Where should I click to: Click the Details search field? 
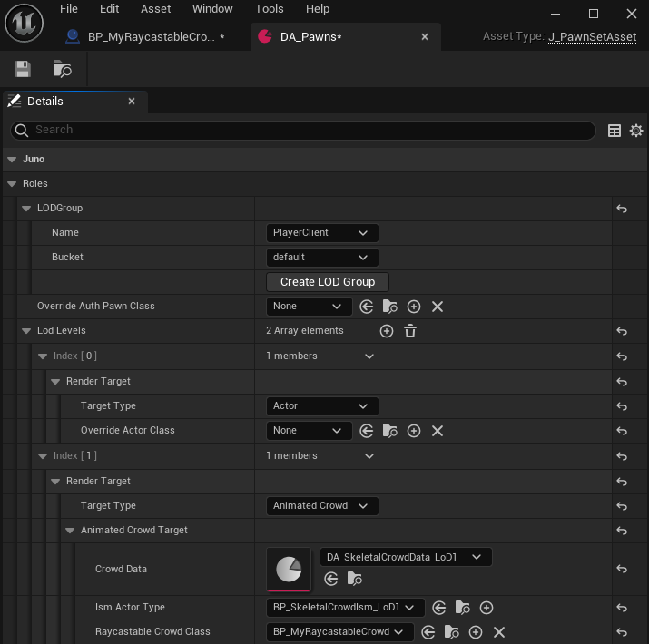pos(304,131)
